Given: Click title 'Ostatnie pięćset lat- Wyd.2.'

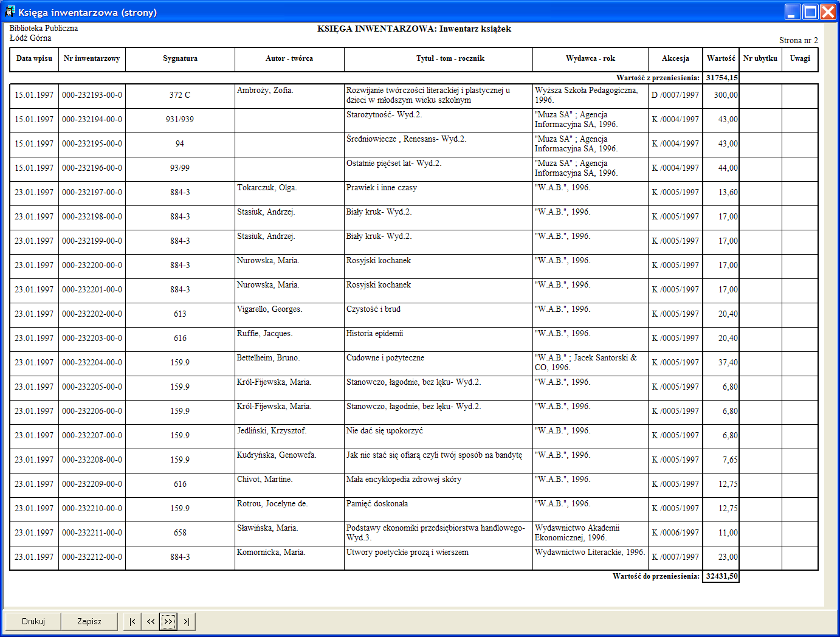Looking at the screenshot, I should 394,164.
